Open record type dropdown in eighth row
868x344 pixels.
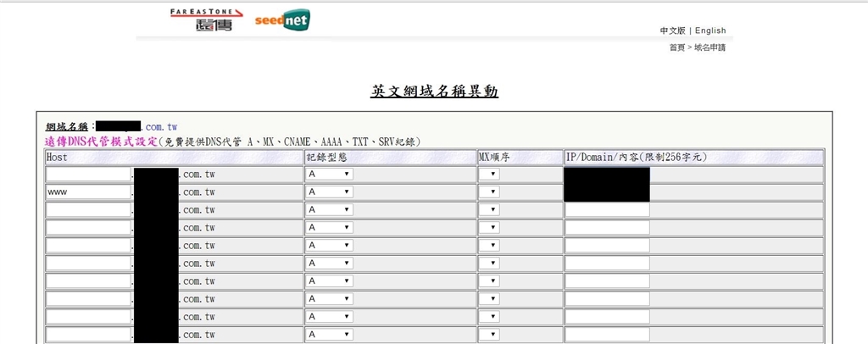click(x=330, y=298)
